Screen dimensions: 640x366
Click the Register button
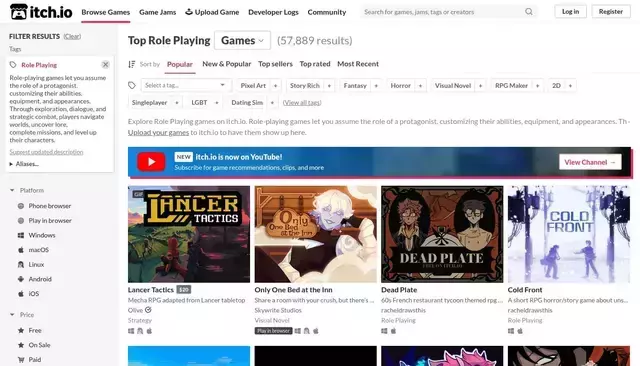point(611,11)
